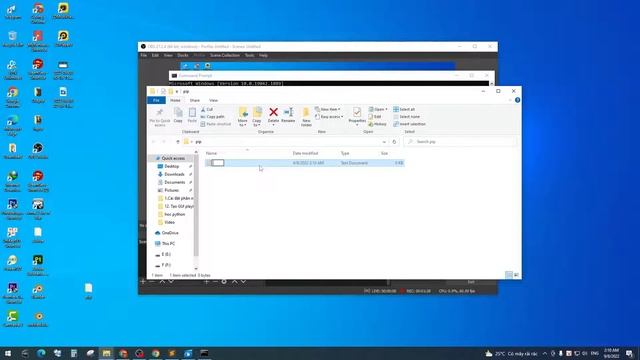Image resolution: width=640 pixels, height=360 pixels.
Task: Open Pictures in the navigation pane
Action: pyautogui.click(x=171, y=190)
